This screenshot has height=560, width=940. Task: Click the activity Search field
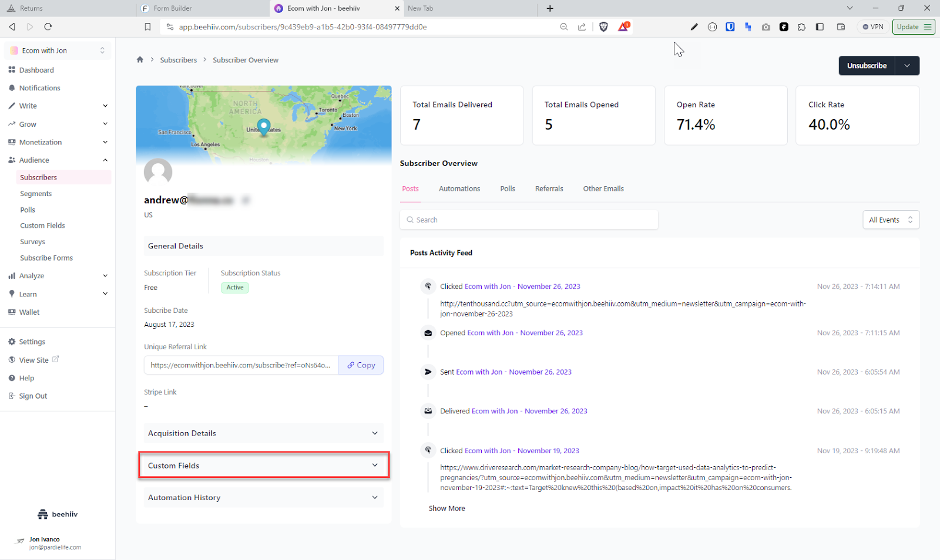(x=529, y=220)
